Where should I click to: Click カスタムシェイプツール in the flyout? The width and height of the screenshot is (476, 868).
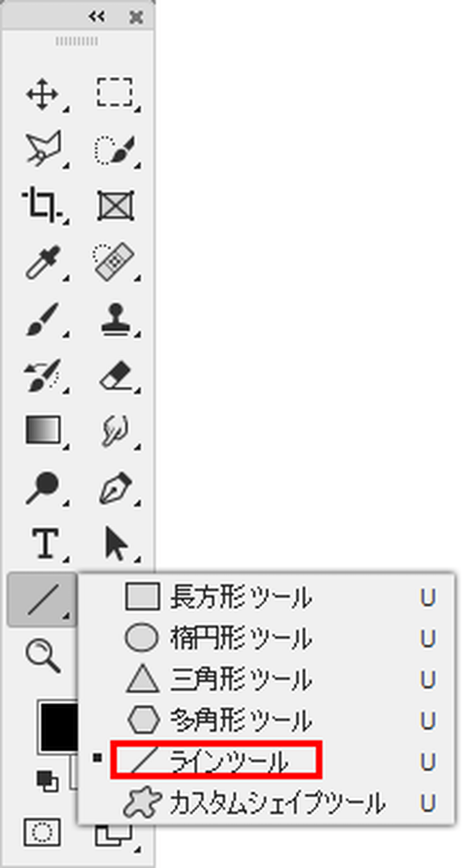coord(275,803)
